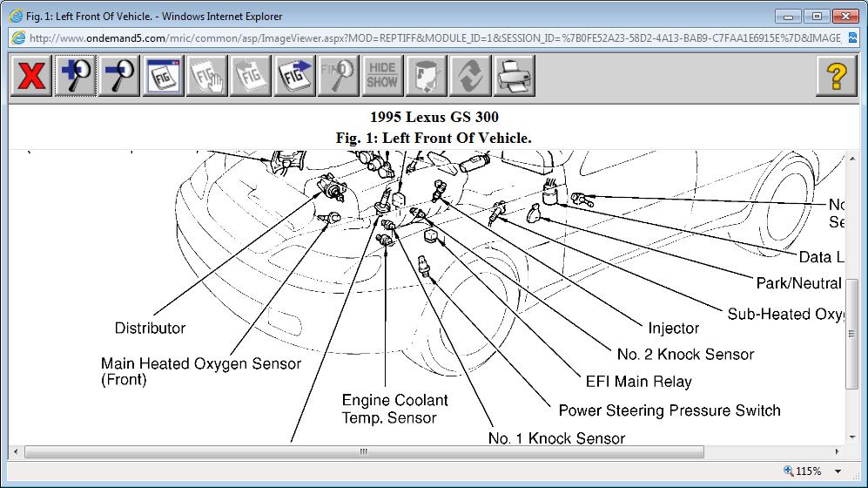Viewport: 868px width, 488px height.
Task: Click the URL address bar field
Action: [434, 38]
